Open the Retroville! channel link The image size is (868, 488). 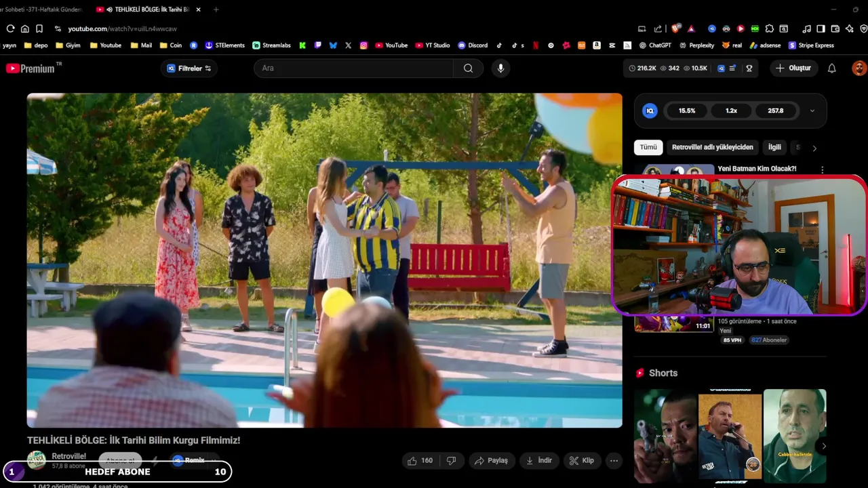coord(68,456)
